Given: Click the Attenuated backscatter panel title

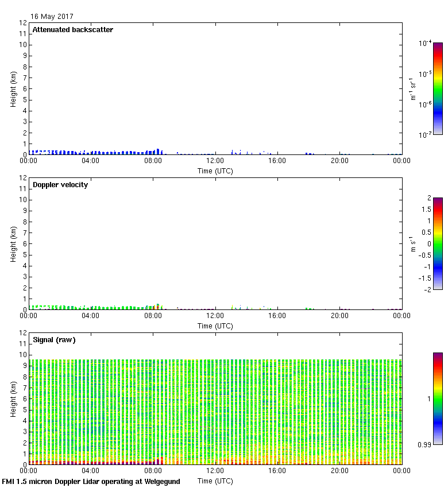Looking at the screenshot, I should [72, 30].
